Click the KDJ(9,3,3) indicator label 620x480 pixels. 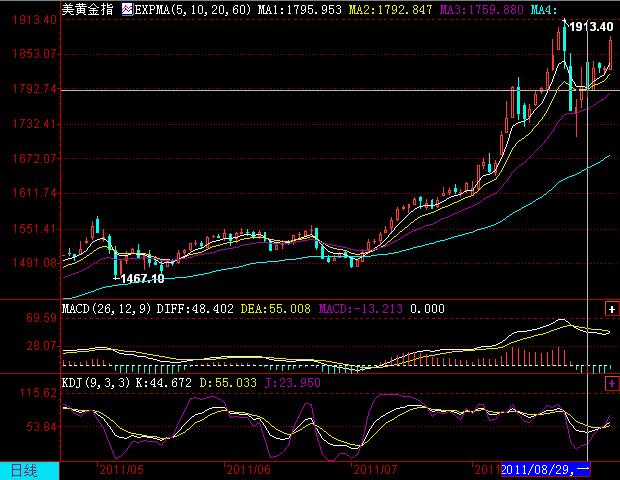96,383
